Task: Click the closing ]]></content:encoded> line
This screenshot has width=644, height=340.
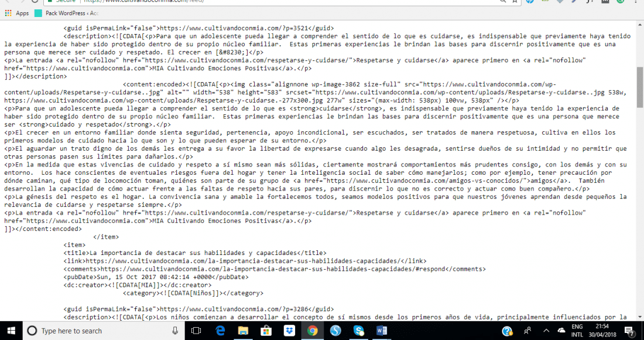Action: [43, 229]
